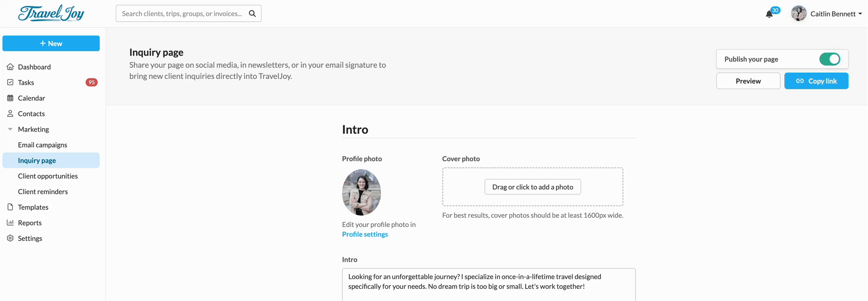Select Client reminders menu item

(x=43, y=191)
